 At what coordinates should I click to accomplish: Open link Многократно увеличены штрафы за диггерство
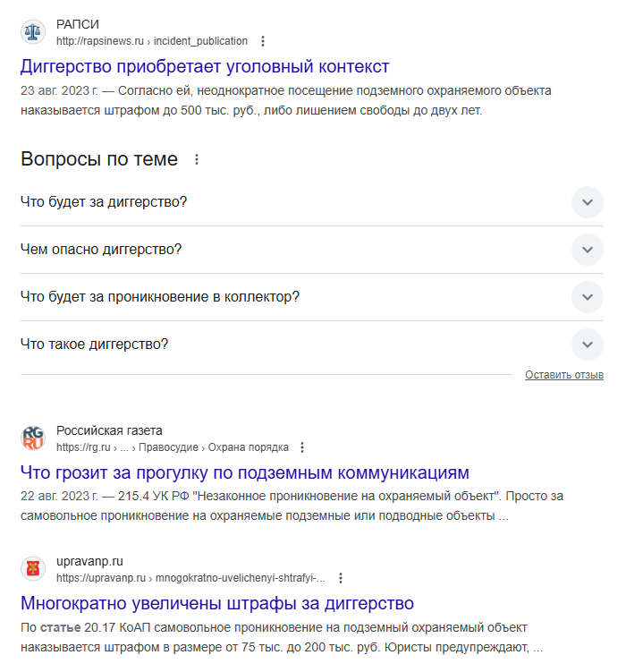click(x=217, y=603)
